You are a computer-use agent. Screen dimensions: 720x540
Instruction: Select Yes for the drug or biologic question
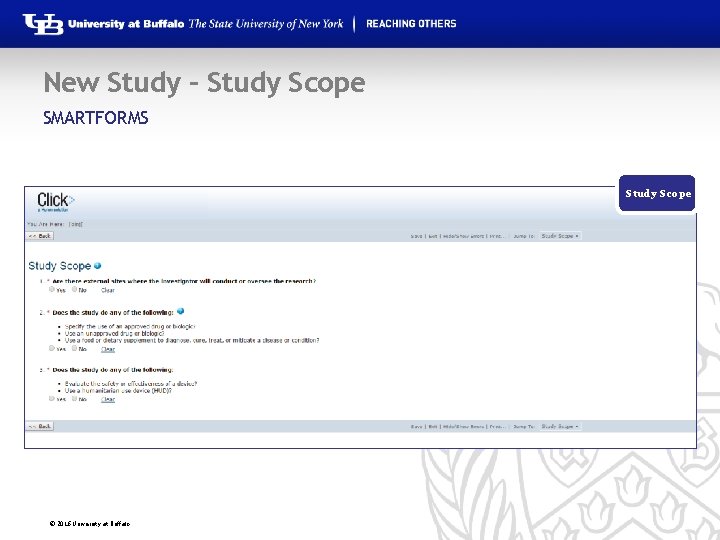(52, 348)
